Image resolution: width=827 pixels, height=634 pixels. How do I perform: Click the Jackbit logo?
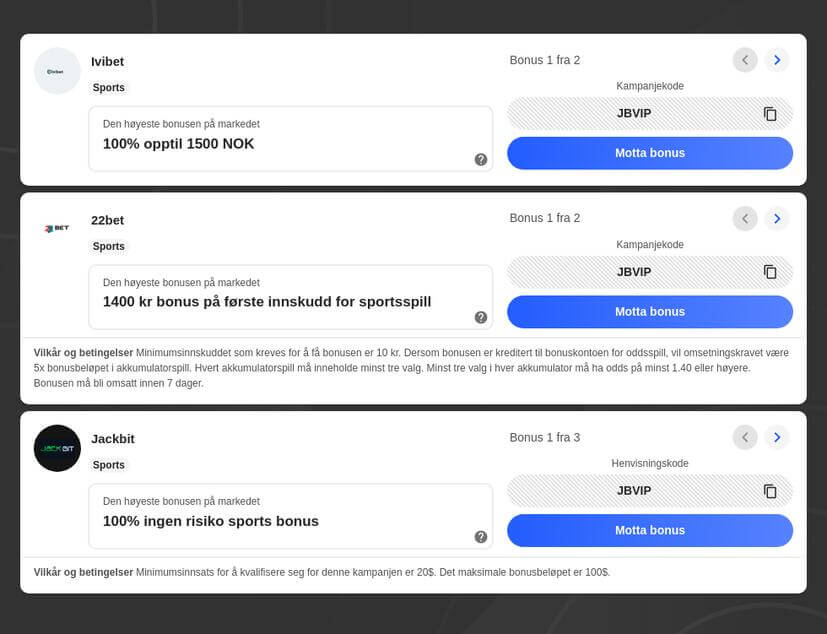tap(57, 449)
